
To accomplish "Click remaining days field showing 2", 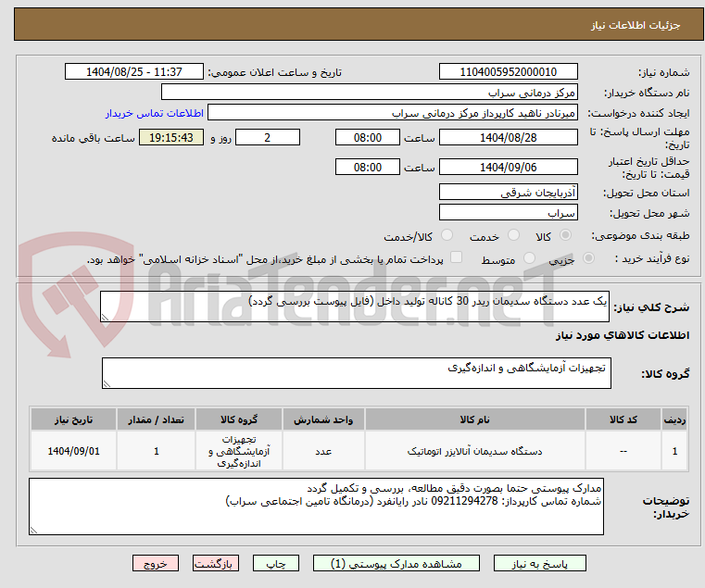I will (x=268, y=137).
